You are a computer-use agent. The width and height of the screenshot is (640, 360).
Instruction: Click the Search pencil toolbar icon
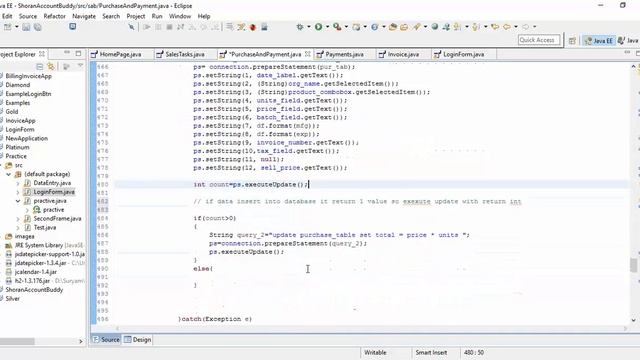click(417, 27)
